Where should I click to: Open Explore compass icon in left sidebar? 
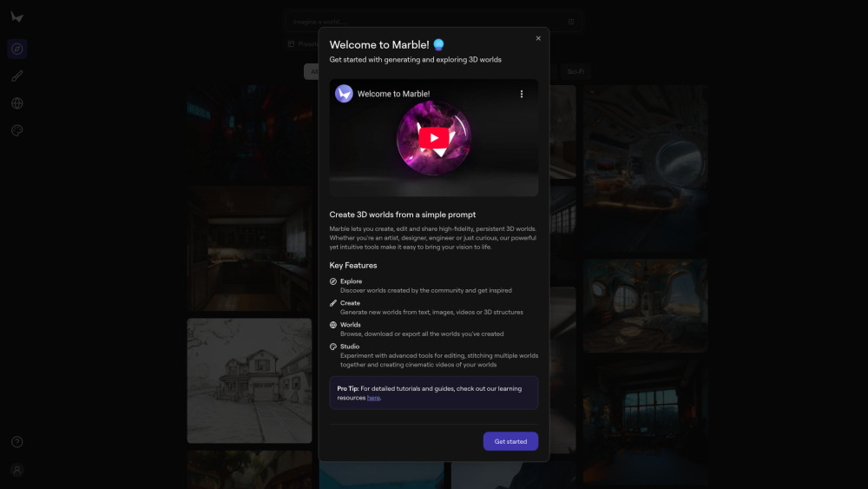(17, 49)
